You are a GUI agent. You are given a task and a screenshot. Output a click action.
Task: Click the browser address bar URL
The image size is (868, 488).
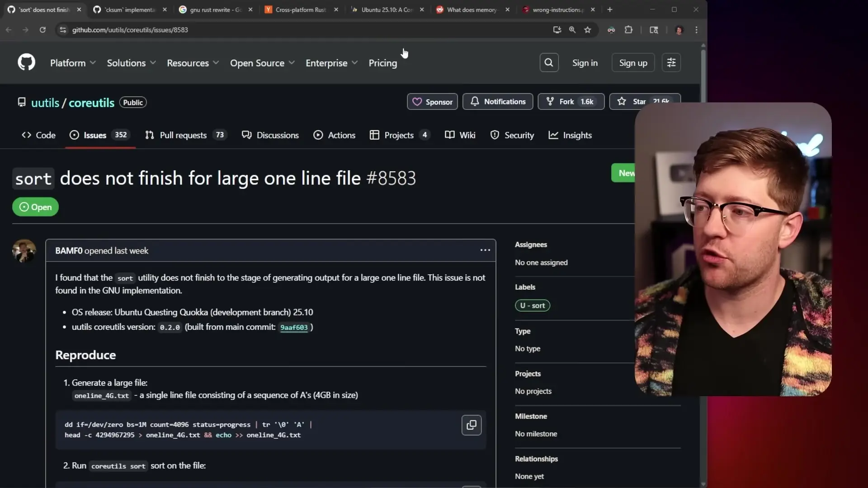tap(130, 30)
